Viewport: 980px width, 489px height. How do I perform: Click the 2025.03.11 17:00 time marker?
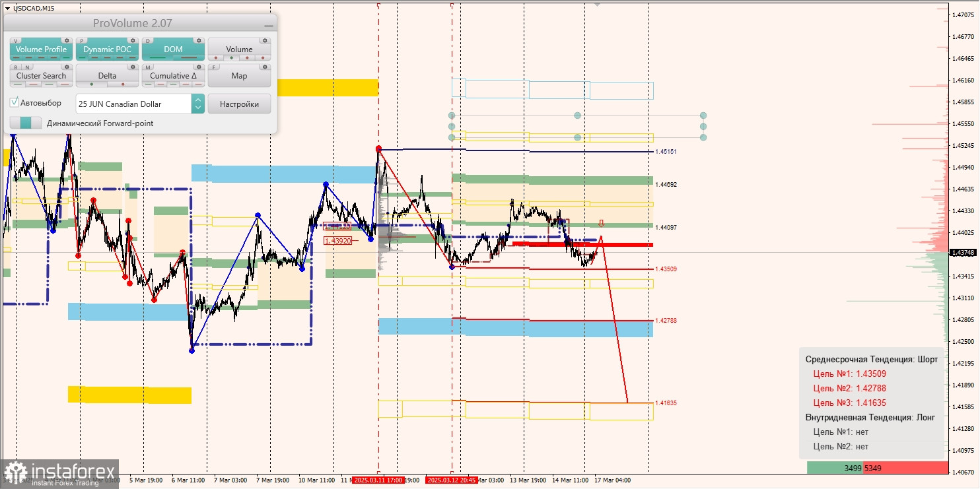378,480
